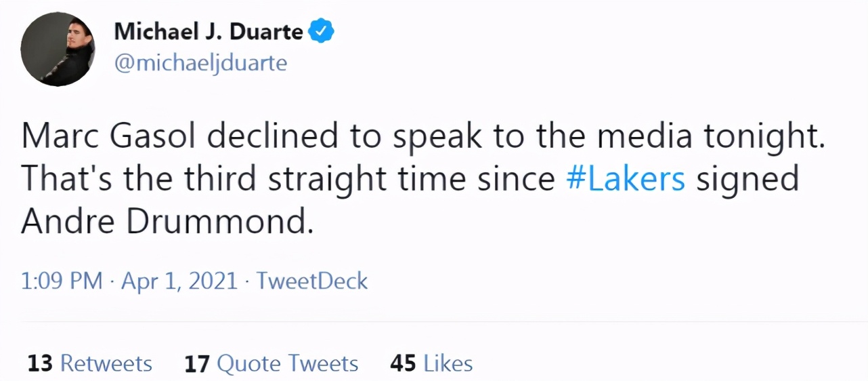Click the number 17 quote count

[x=197, y=363]
